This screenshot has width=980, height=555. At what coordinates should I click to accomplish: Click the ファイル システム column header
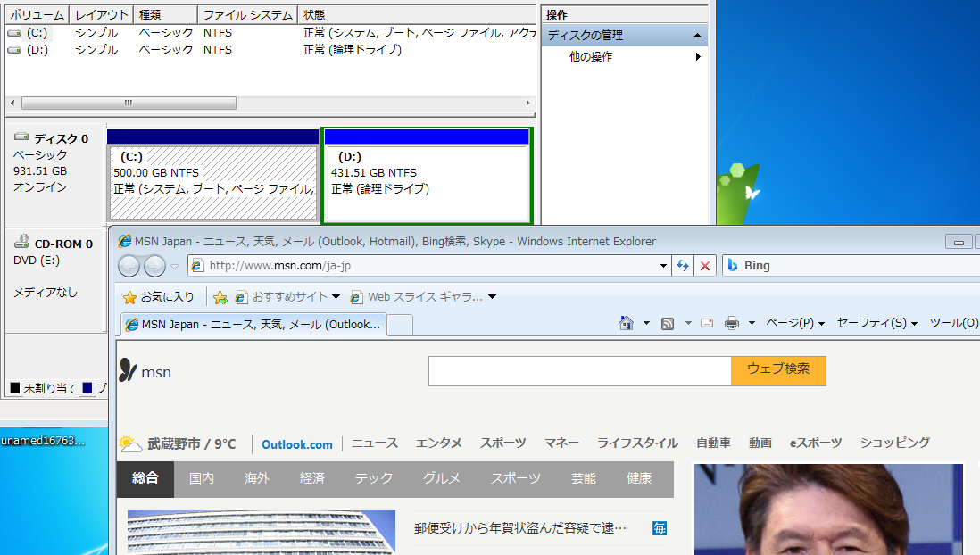pos(247,14)
